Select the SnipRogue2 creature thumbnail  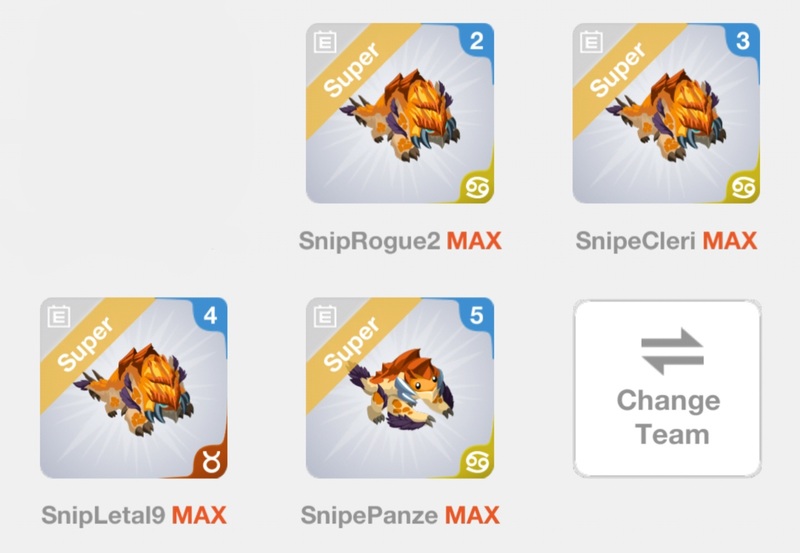(400, 113)
